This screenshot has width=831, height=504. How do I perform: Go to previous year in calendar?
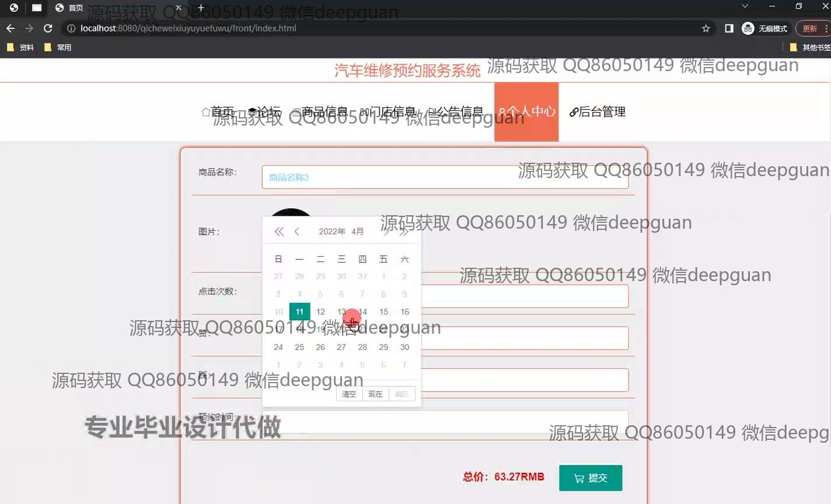(x=279, y=232)
